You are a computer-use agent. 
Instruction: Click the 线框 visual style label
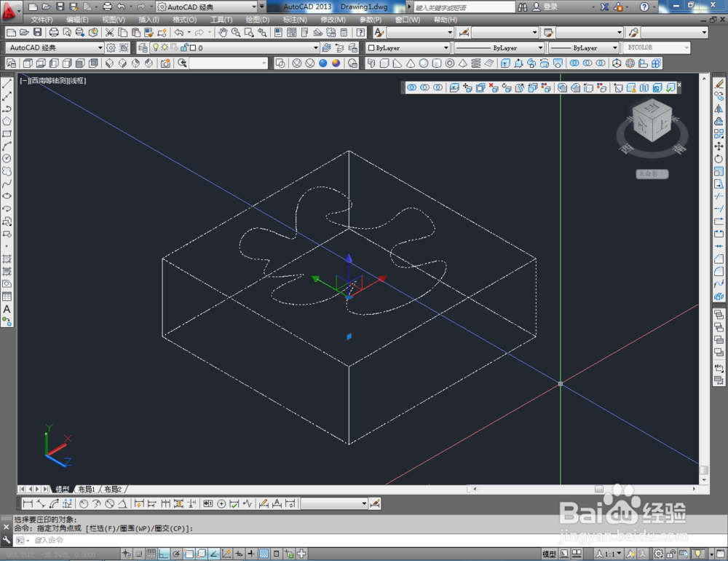pos(76,80)
